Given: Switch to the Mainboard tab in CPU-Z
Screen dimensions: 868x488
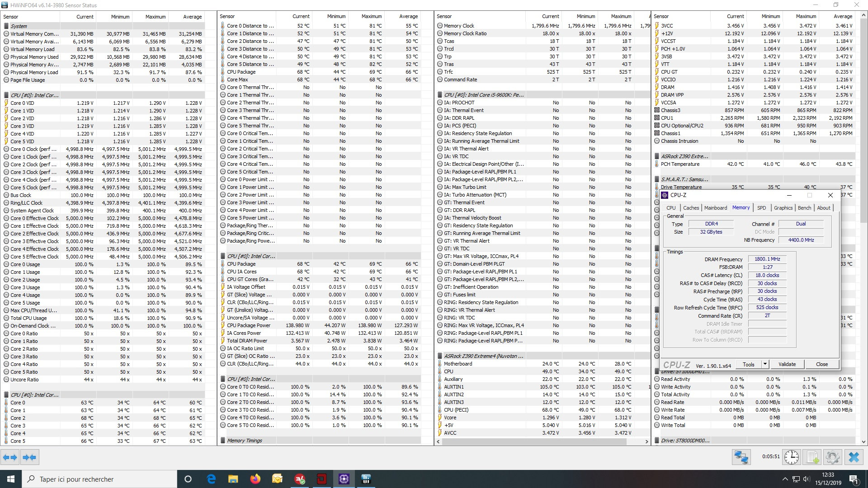Looking at the screenshot, I should [716, 208].
